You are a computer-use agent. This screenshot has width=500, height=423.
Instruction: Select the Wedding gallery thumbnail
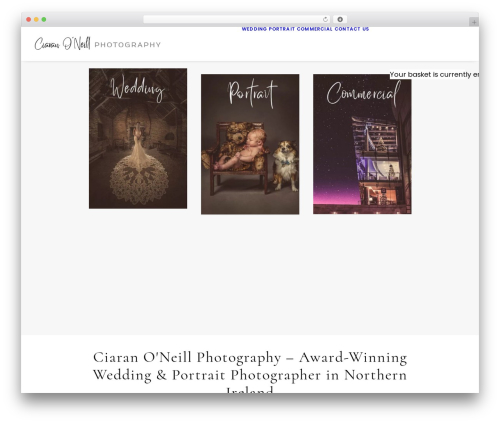point(138,138)
